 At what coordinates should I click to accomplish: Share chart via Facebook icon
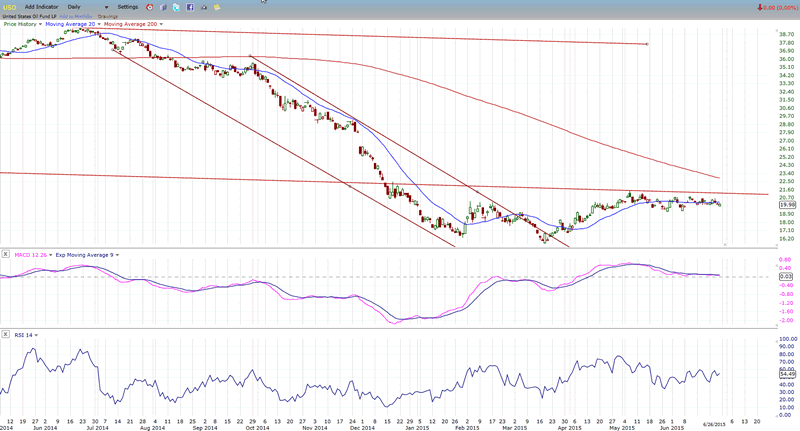(190, 7)
